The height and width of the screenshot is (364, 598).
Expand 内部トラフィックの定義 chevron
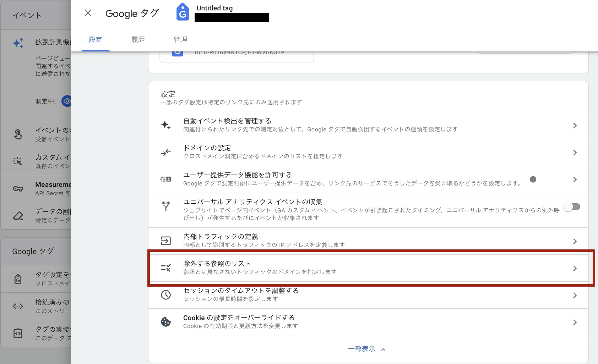[575, 241]
